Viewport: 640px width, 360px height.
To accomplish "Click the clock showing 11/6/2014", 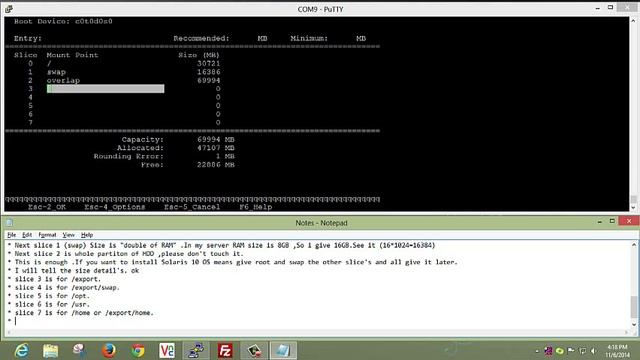I will 616,351.
